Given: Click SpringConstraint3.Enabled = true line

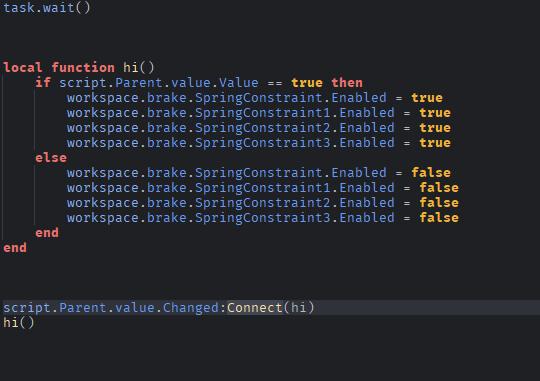Looking at the screenshot, I should [259, 143].
